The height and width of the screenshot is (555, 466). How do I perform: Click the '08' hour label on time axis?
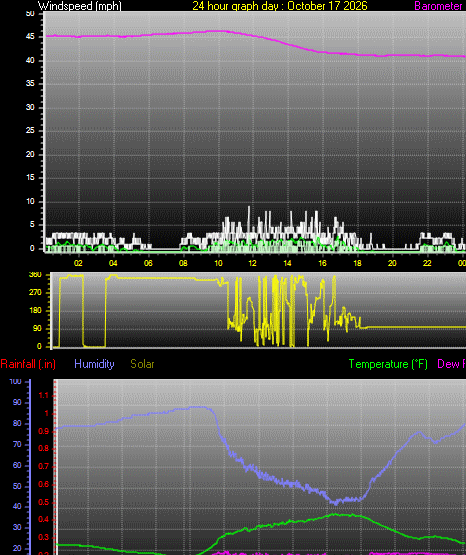pos(183,263)
